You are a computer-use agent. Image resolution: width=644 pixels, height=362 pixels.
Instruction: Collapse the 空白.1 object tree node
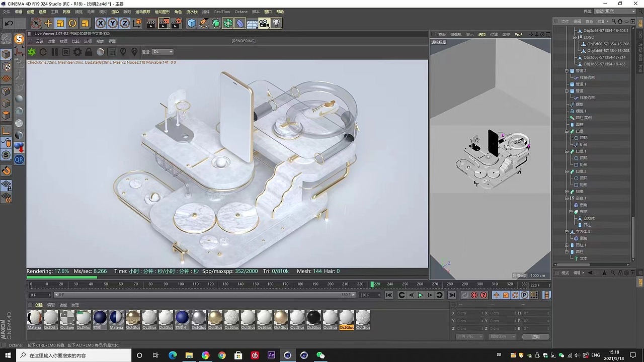[x=567, y=198]
